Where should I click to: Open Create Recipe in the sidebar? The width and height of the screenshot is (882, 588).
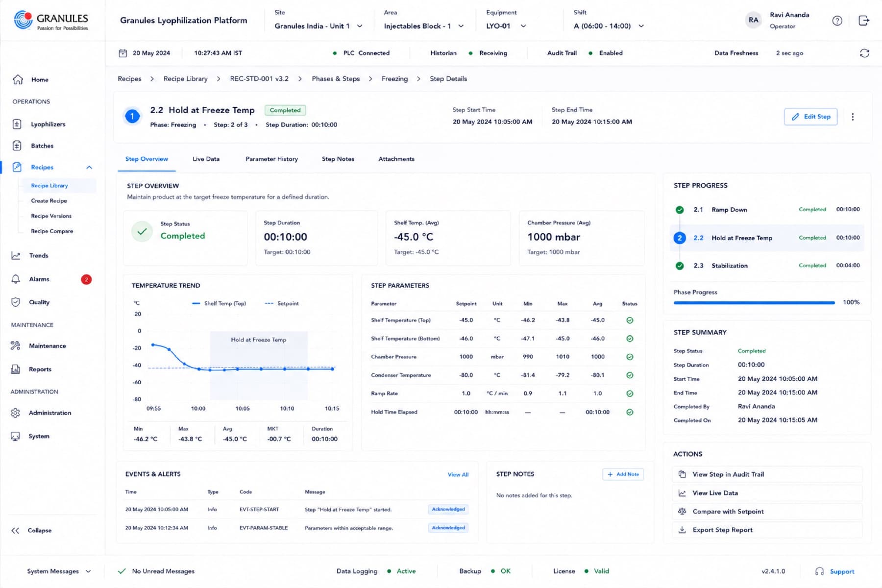coord(49,201)
